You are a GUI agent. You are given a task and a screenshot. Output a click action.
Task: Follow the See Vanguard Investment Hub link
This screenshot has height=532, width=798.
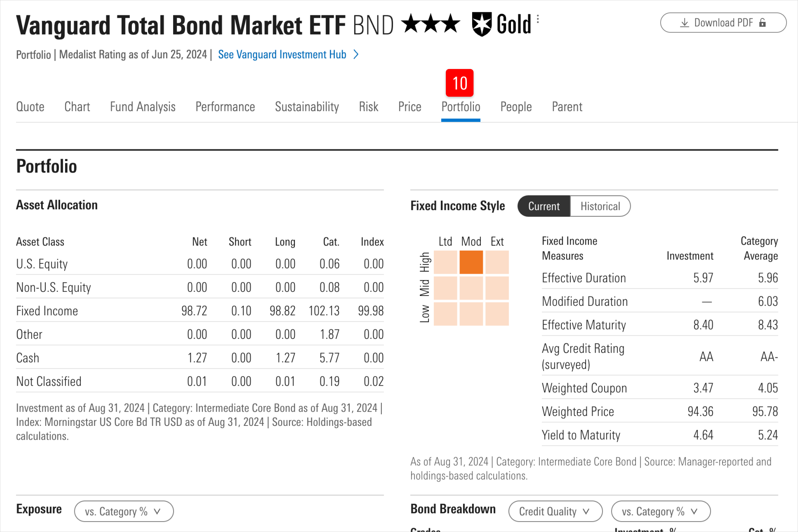(x=283, y=54)
